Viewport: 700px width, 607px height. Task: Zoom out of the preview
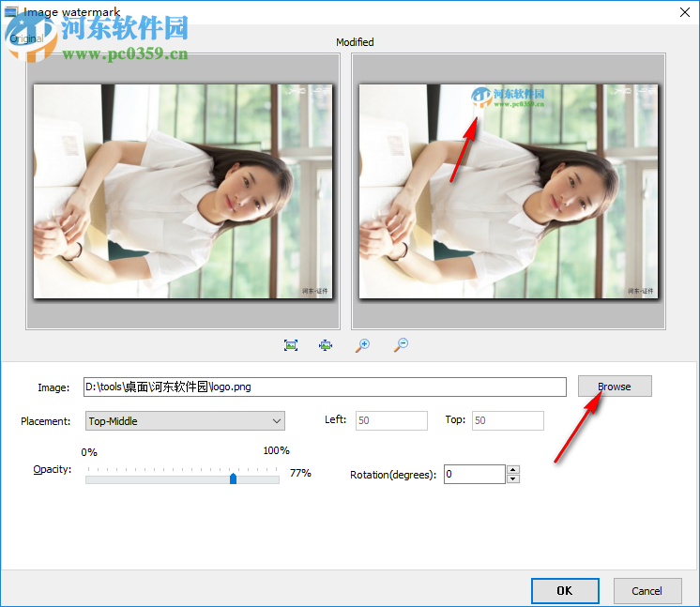(x=401, y=344)
